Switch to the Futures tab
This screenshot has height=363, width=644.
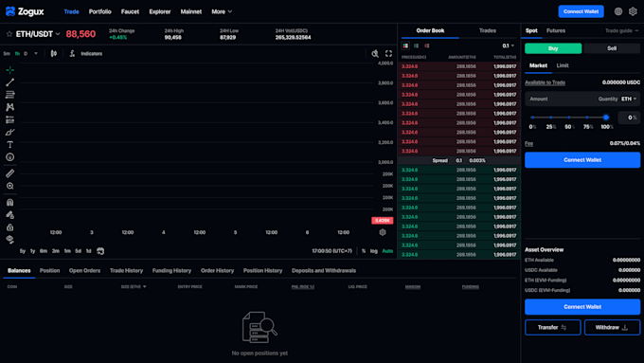coord(556,31)
